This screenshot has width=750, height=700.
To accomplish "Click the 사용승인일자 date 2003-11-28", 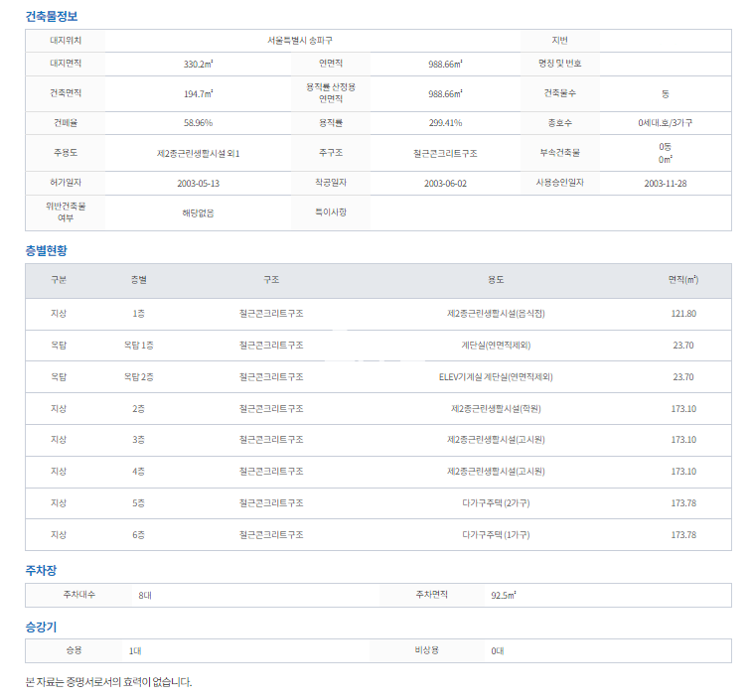I will [x=665, y=184].
